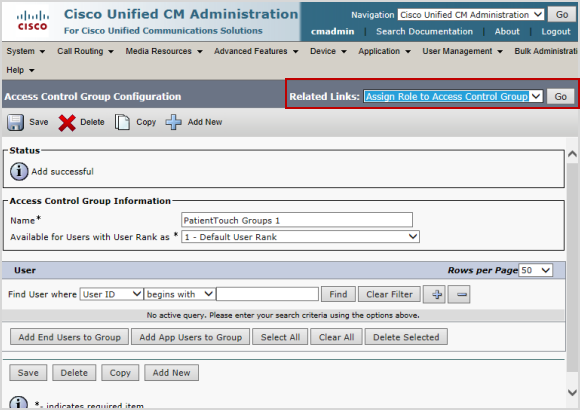Click the Copy pages icon
The image size is (580, 410).
[x=122, y=122]
